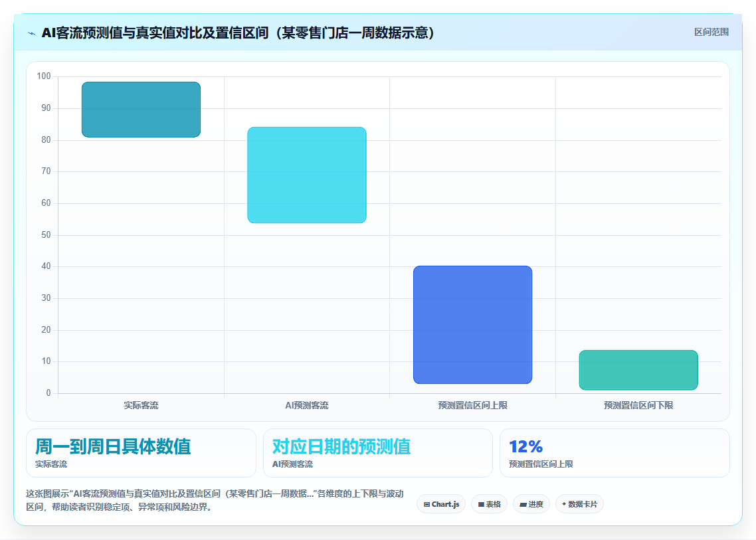Click the chart title heading text
The image size is (756, 540).
[238, 33]
